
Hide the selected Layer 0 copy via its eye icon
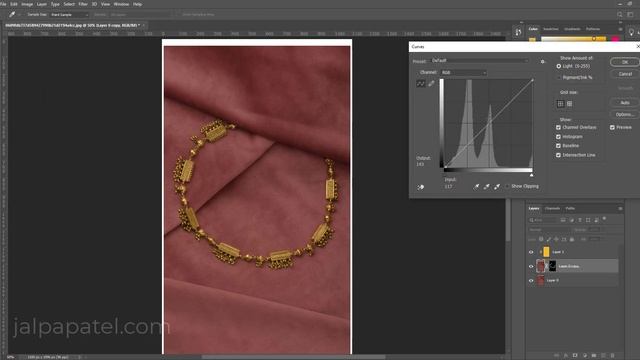531,267
